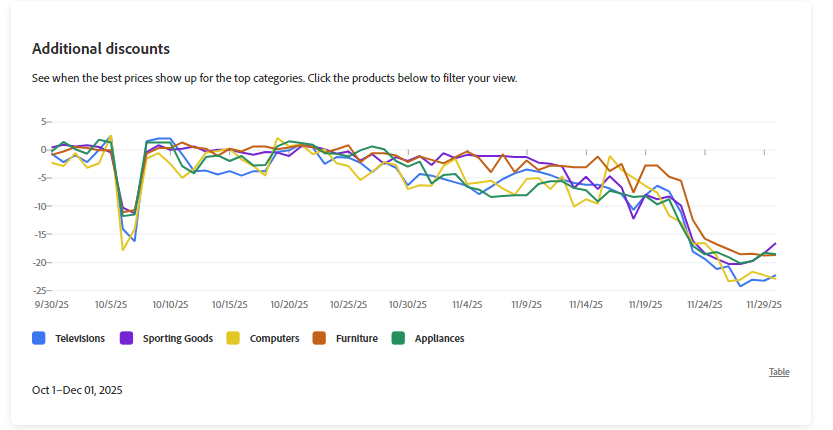Select the Furniture legend label
Image resolution: width=833 pixels, height=430 pixels.
click(x=357, y=339)
